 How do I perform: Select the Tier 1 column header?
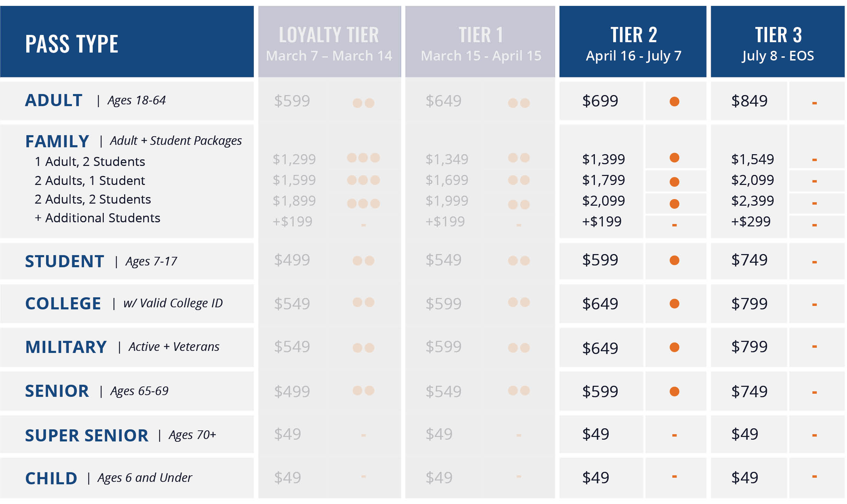[x=480, y=41]
